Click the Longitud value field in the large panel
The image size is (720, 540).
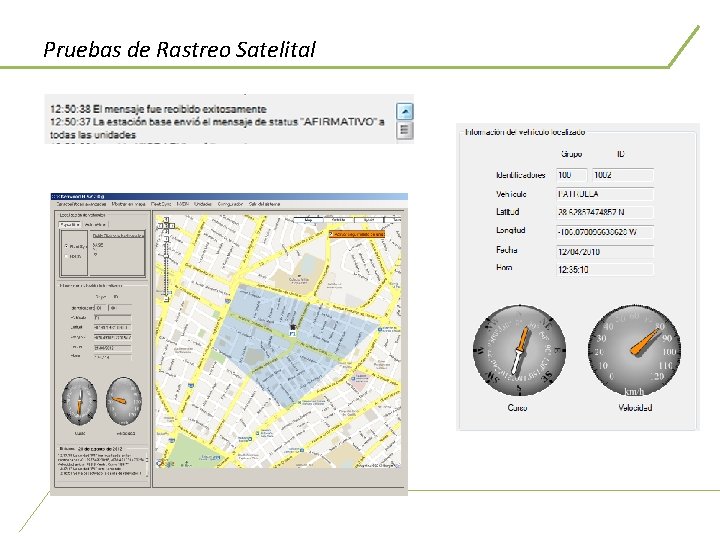[x=605, y=231]
